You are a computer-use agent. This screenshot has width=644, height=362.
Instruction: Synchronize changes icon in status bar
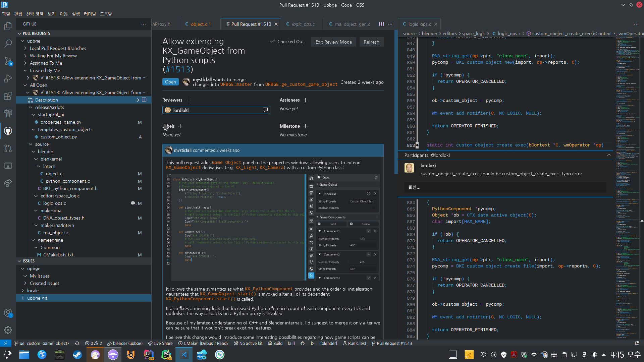click(77, 343)
